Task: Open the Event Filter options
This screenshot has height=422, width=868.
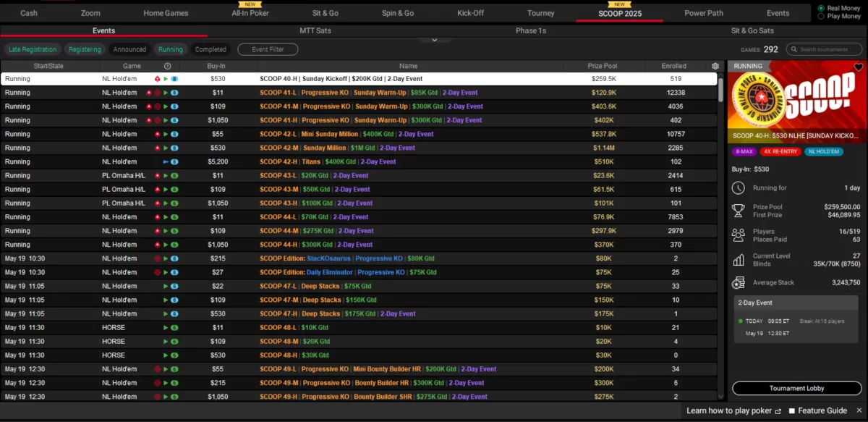Action: coord(268,49)
